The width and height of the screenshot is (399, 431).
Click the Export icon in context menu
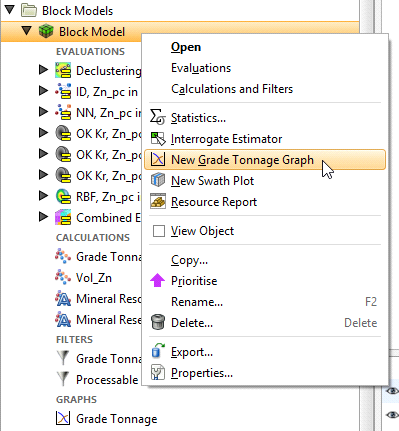(158, 351)
